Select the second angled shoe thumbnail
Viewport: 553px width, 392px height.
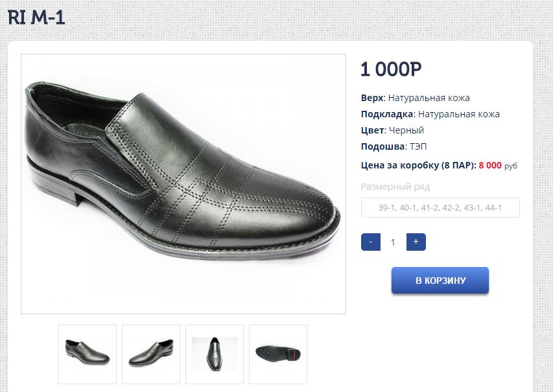point(151,354)
